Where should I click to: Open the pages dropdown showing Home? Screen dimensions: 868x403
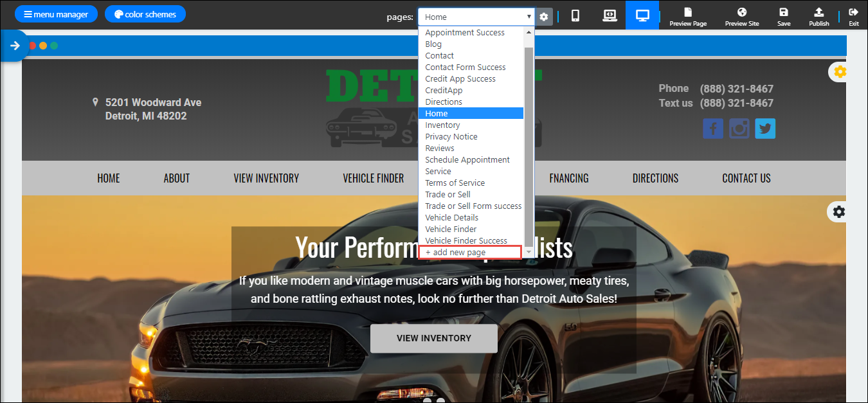coord(476,17)
